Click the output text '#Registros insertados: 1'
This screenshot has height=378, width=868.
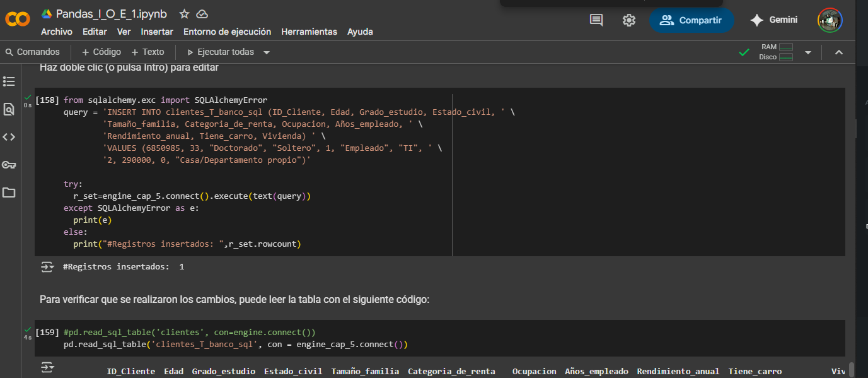coord(124,267)
